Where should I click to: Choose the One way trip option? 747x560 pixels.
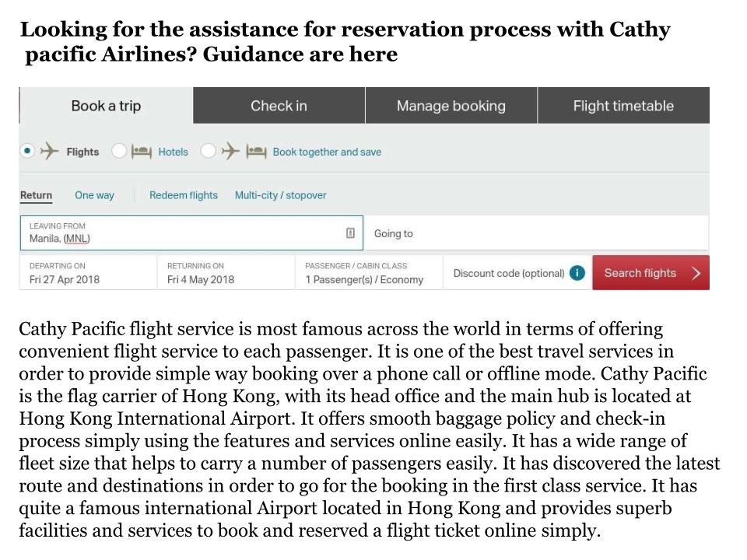coord(94,195)
